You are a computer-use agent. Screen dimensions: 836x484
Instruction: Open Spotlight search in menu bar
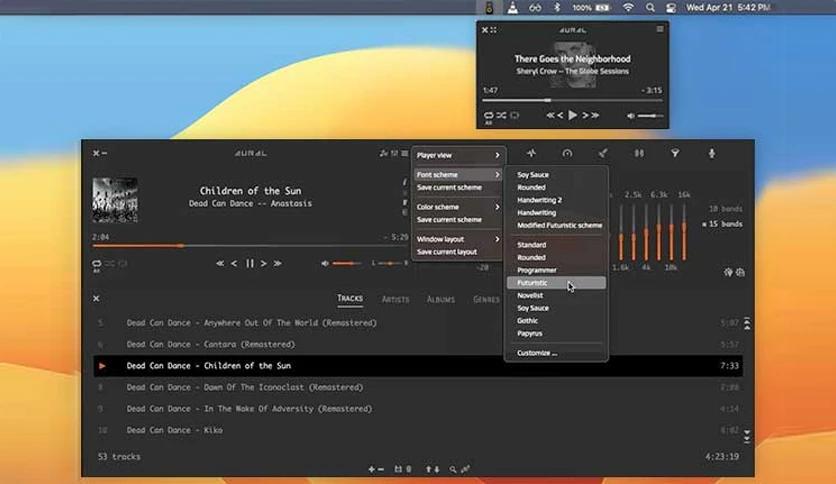[x=650, y=7]
